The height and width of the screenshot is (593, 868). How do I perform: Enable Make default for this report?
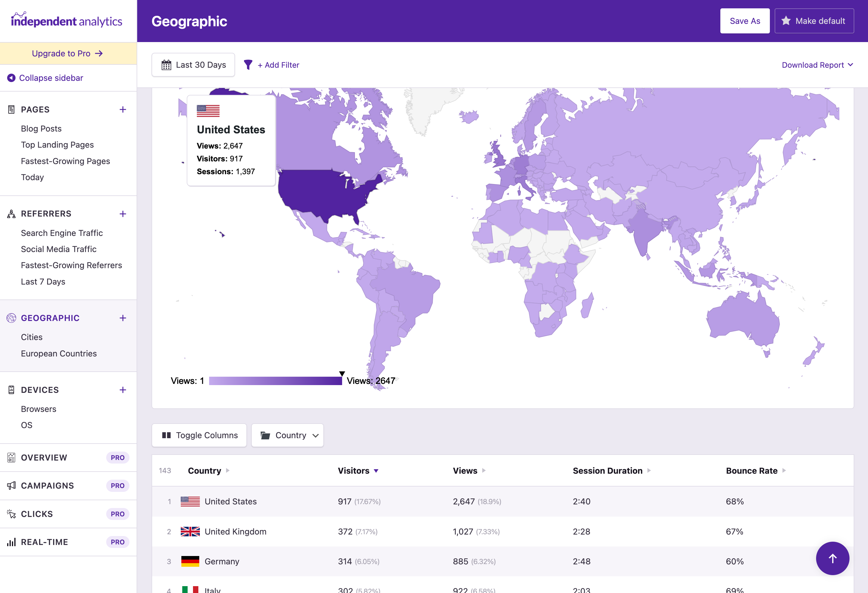tap(815, 21)
